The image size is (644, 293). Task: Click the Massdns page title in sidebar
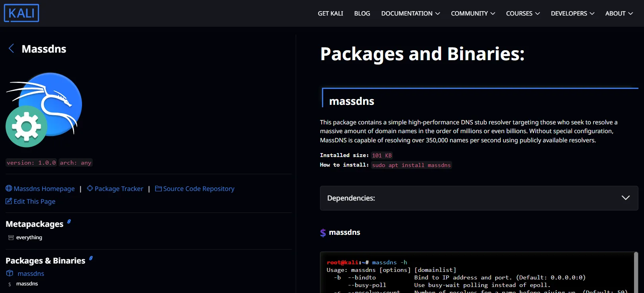(44, 49)
